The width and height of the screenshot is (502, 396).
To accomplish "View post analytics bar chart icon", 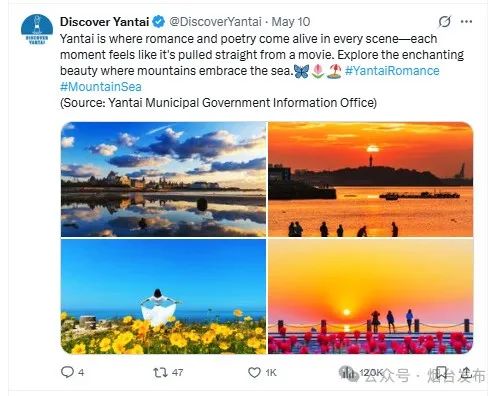I will click(x=349, y=372).
